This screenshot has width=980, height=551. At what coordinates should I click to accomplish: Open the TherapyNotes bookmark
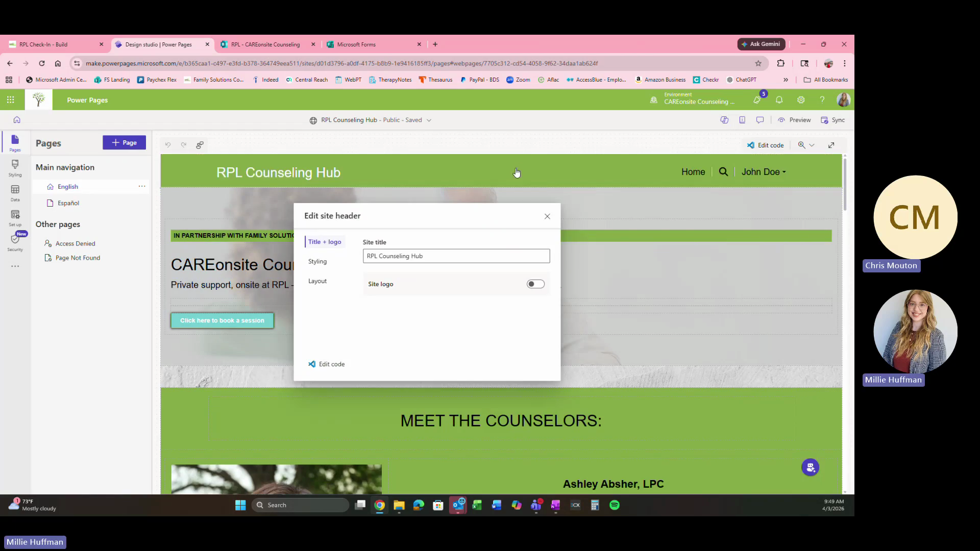click(390, 80)
